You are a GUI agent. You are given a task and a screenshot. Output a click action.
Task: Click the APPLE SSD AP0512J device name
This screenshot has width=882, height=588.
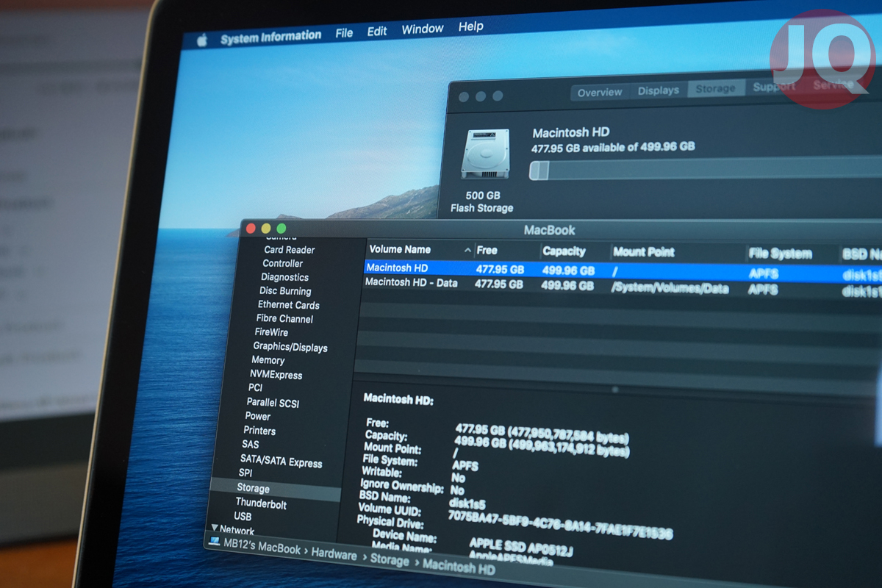[521, 547]
